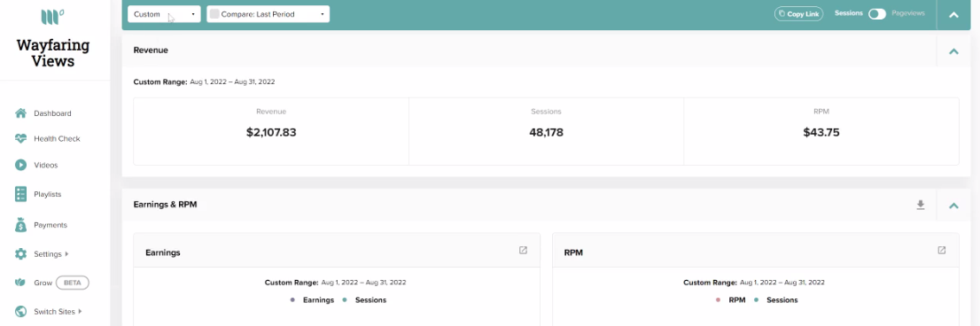Click the RPM chart card title

(x=573, y=253)
